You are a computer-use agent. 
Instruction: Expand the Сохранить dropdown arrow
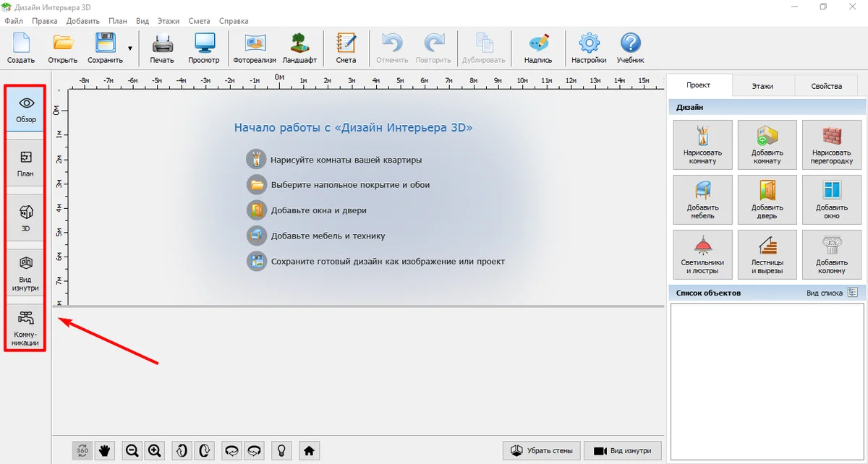coord(130,48)
